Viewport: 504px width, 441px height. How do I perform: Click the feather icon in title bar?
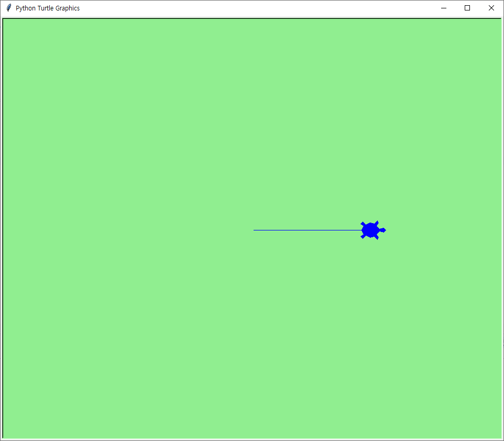click(x=9, y=8)
